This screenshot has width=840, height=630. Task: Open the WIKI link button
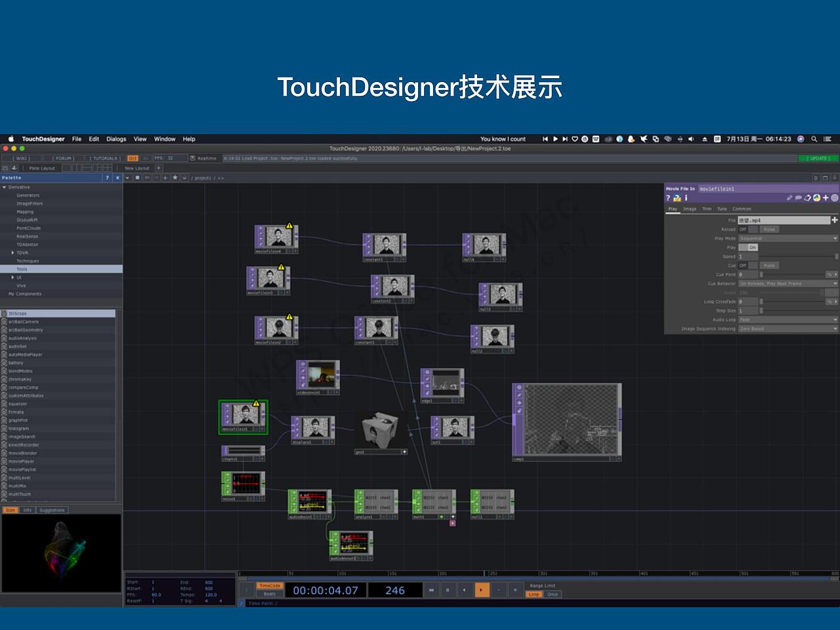[23, 158]
